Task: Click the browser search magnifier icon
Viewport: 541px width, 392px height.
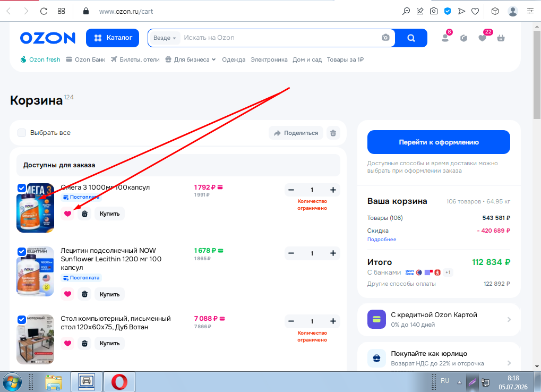Action: click(x=406, y=11)
